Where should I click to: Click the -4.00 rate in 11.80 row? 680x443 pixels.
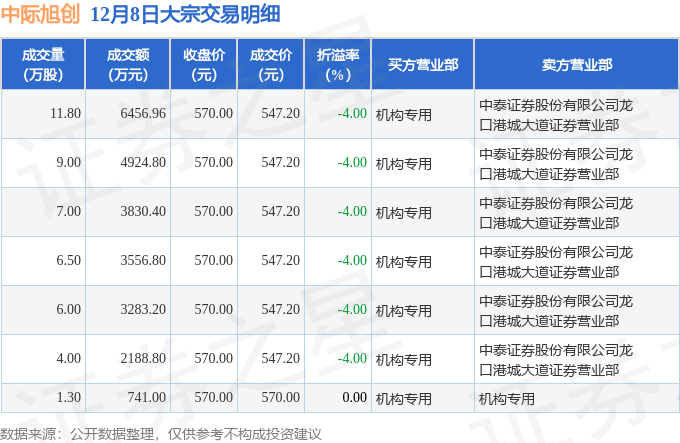coord(352,114)
